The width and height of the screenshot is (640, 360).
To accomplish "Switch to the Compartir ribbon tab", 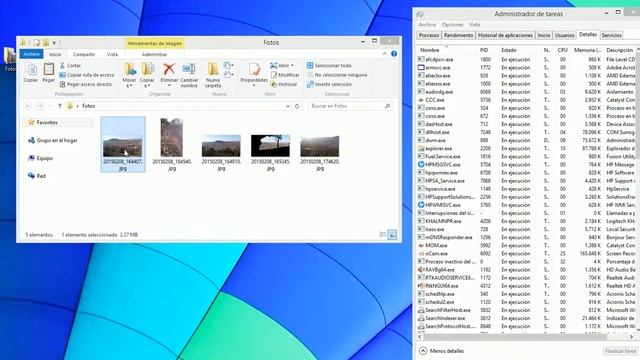I will [x=84, y=54].
